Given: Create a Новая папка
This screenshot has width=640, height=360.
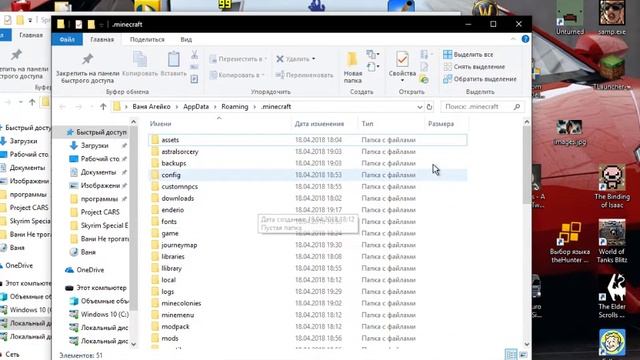Looking at the screenshot, I should point(353,68).
